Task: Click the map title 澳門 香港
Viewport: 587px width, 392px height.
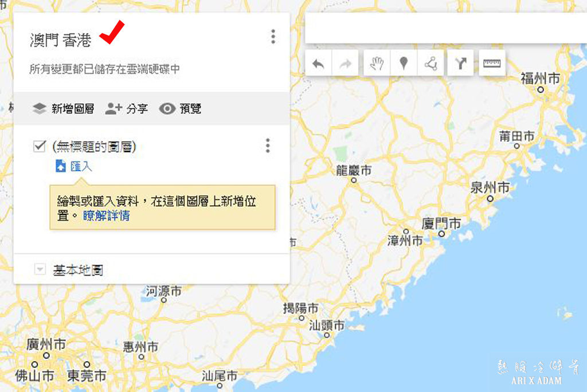Action: pyautogui.click(x=61, y=40)
